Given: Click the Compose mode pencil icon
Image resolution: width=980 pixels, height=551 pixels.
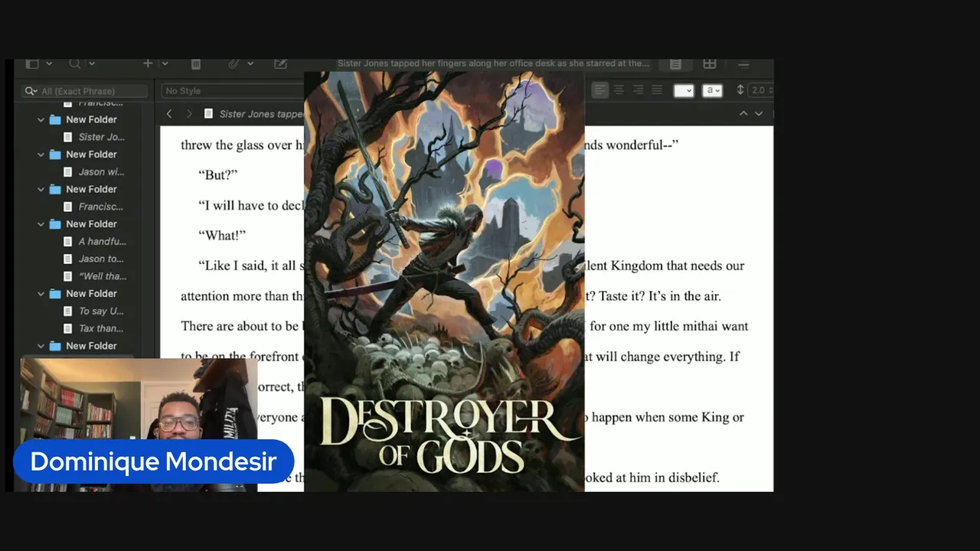Looking at the screenshot, I should coord(280,64).
